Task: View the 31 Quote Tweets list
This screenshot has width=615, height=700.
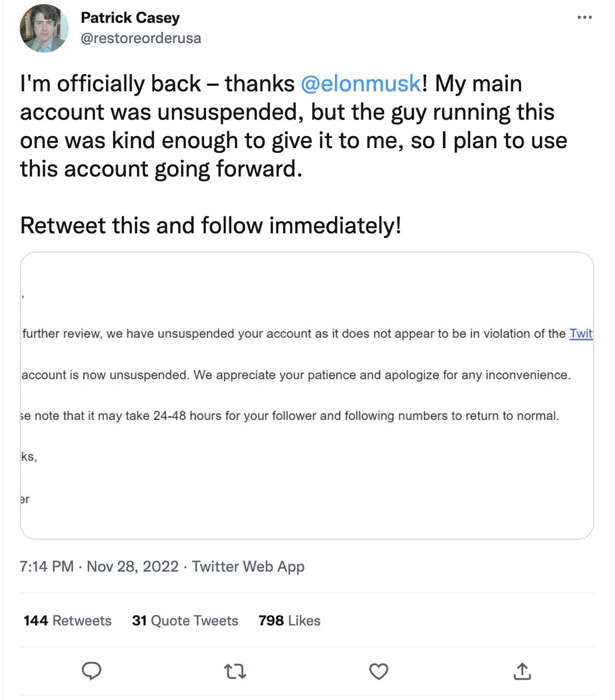Action: pos(185,621)
